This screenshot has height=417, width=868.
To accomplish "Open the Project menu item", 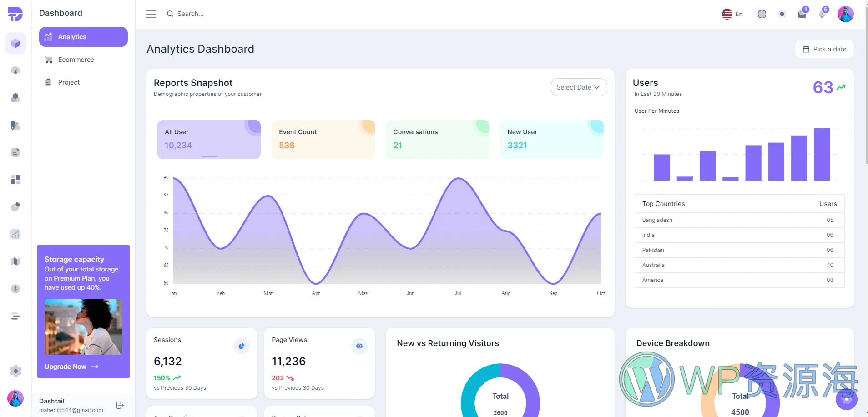I will tap(69, 82).
